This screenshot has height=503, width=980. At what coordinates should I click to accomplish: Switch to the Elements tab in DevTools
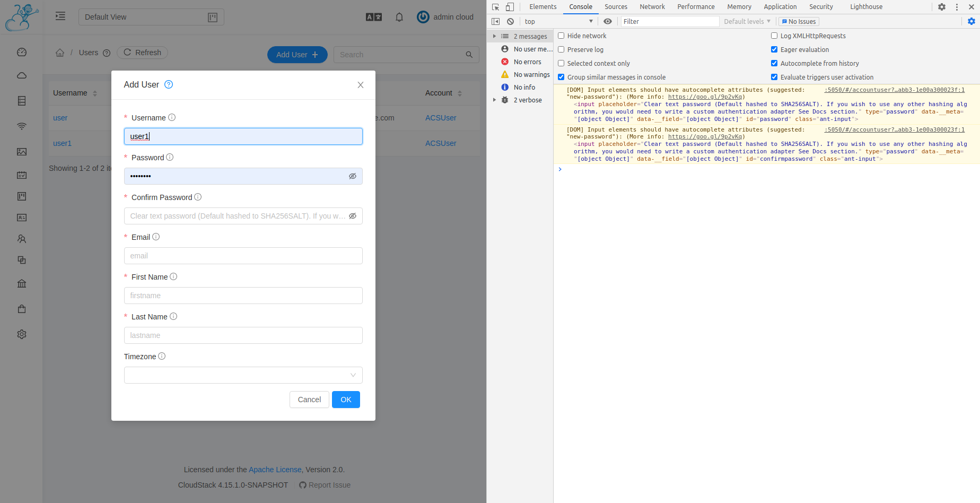pos(542,6)
